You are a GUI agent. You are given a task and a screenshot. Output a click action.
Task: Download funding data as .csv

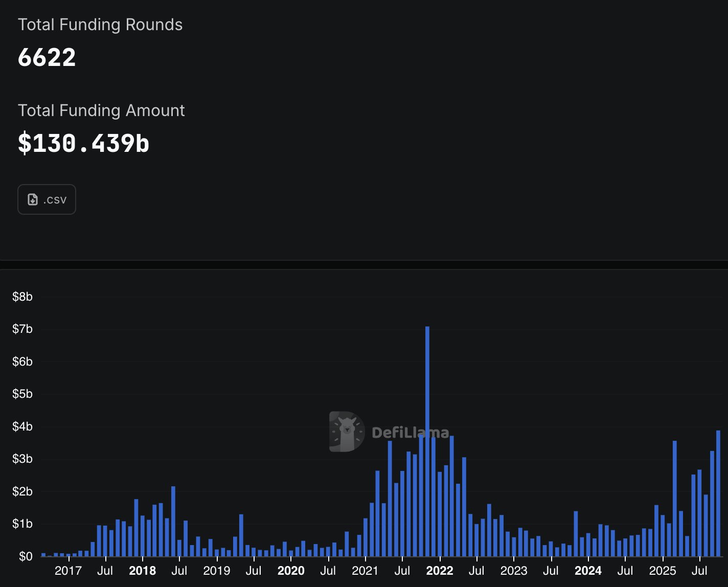47,199
